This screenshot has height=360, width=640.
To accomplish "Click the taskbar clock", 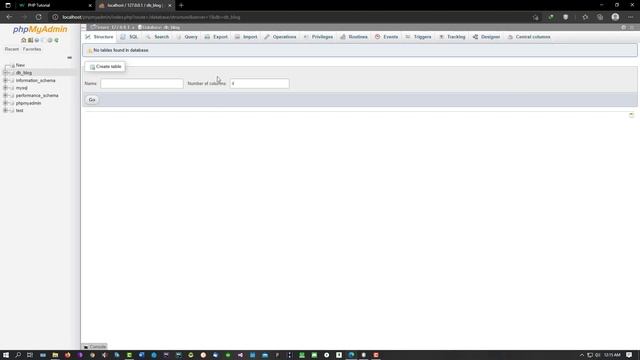I will tap(612, 355).
